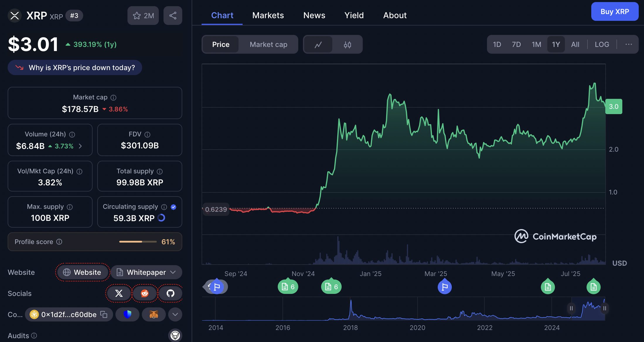Click the 99.98B XRP total supply value
The image size is (644, 342).
click(x=140, y=182)
